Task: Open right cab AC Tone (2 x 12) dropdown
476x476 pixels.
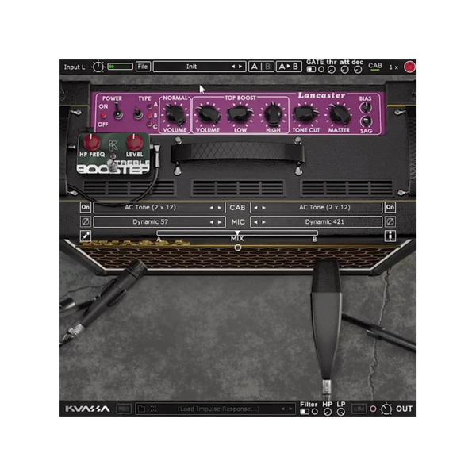Action: coord(316,208)
